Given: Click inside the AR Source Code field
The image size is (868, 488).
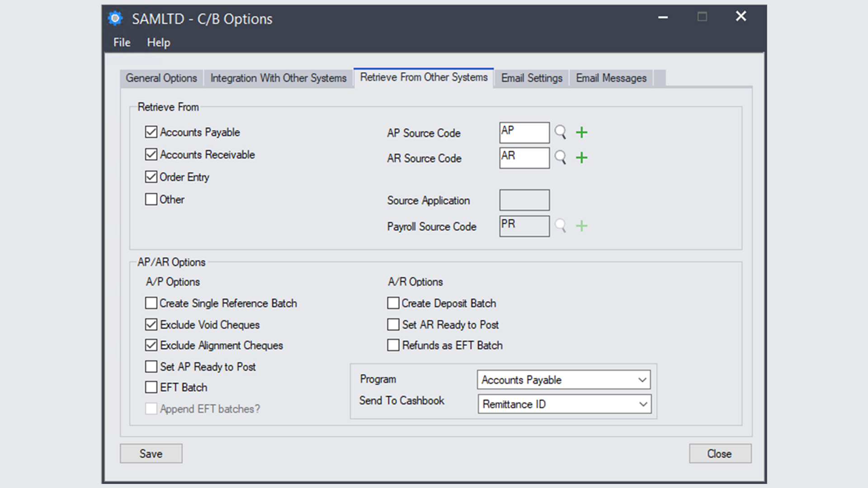Looking at the screenshot, I should [x=524, y=158].
